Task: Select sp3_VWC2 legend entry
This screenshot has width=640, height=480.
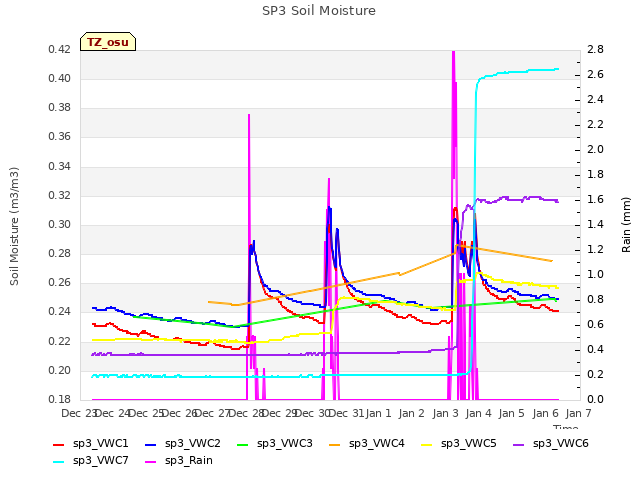Action: (183, 443)
